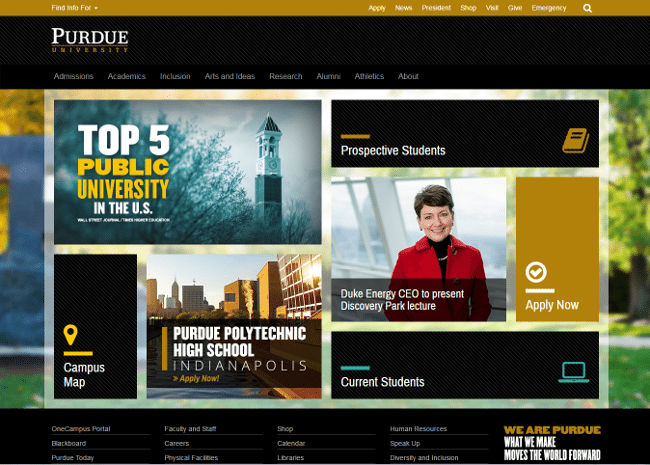650x465 pixels.
Task: Open the Arts and Ideas menu
Action: (230, 76)
